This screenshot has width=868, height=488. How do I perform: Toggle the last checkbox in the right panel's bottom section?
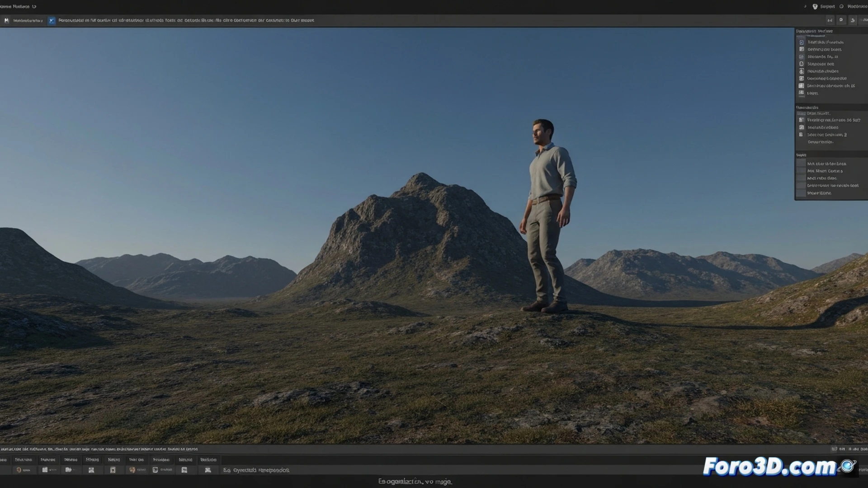(x=801, y=193)
